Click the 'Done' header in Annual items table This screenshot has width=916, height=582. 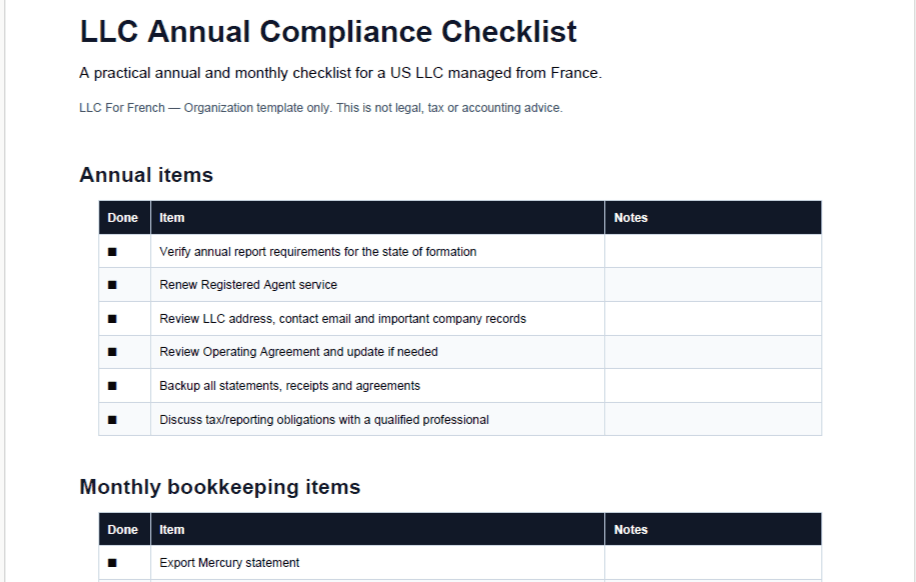tap(123, 218)
